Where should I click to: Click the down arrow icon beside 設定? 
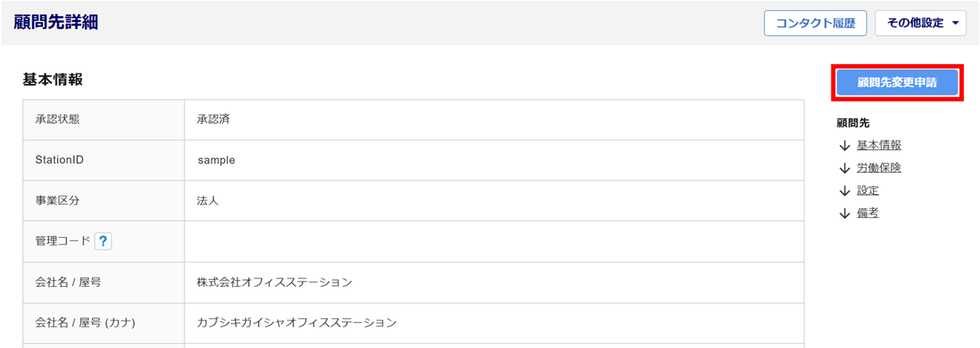click(x=844, y=190)
